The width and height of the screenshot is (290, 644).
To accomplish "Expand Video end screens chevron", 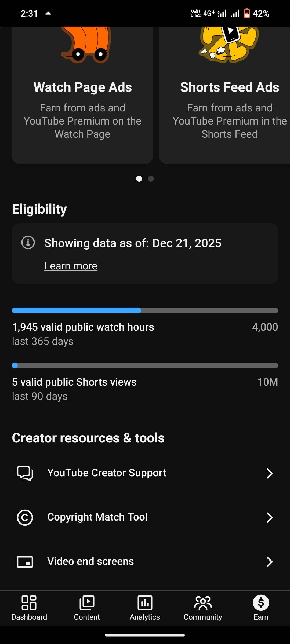I will [x=269, y=562].
